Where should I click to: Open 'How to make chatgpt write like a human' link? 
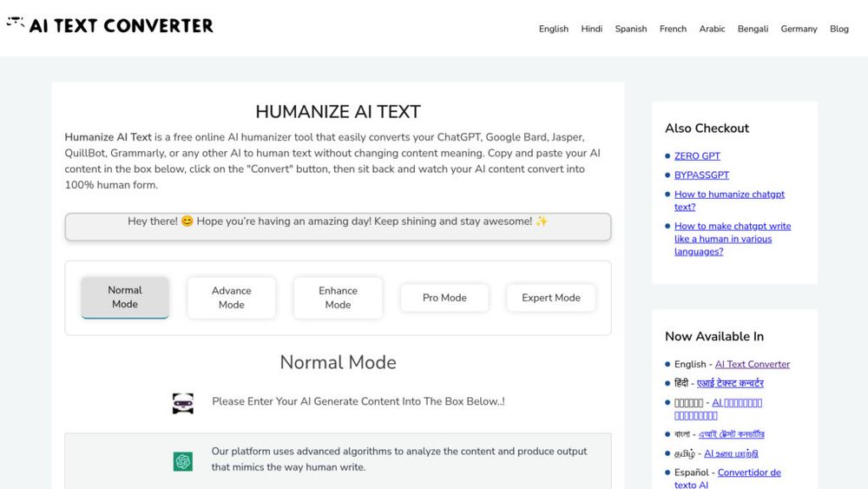(733, 239)
